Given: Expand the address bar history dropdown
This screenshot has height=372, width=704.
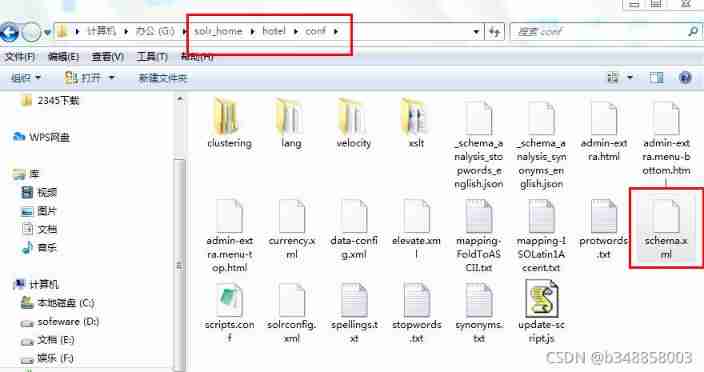Looking at the screenshot, I should pos(475,32).
